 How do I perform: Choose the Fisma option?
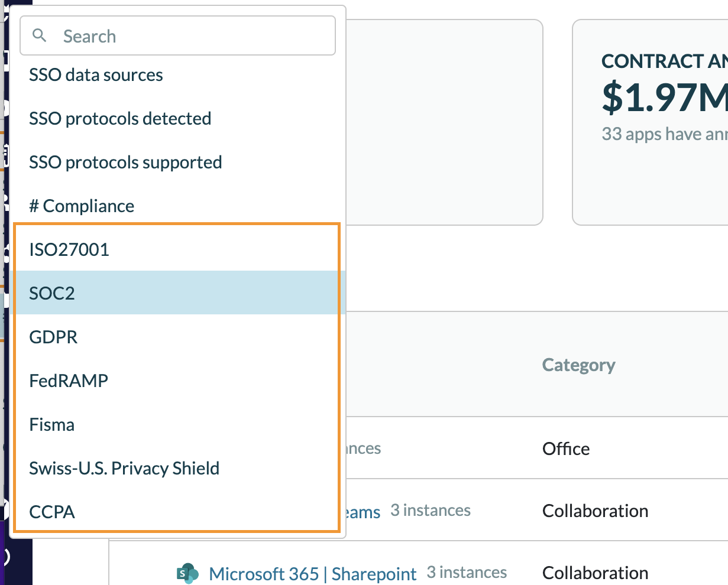52,425
